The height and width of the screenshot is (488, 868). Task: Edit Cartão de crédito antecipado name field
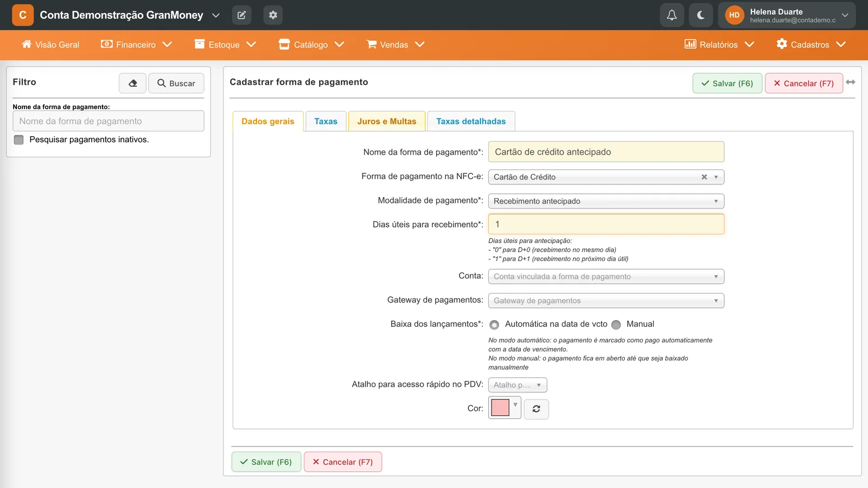tap(606, 152)
